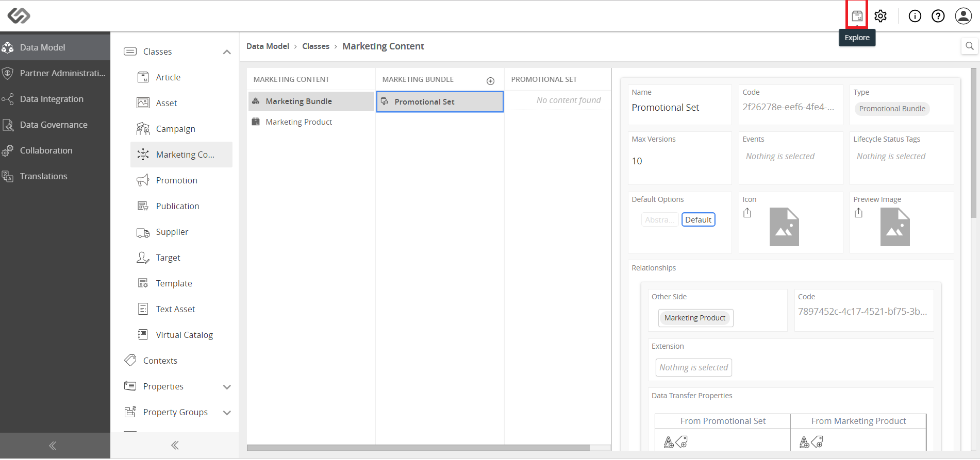Open Data Governance menu item
Screen dimensions: 980x460
[55, 125]
